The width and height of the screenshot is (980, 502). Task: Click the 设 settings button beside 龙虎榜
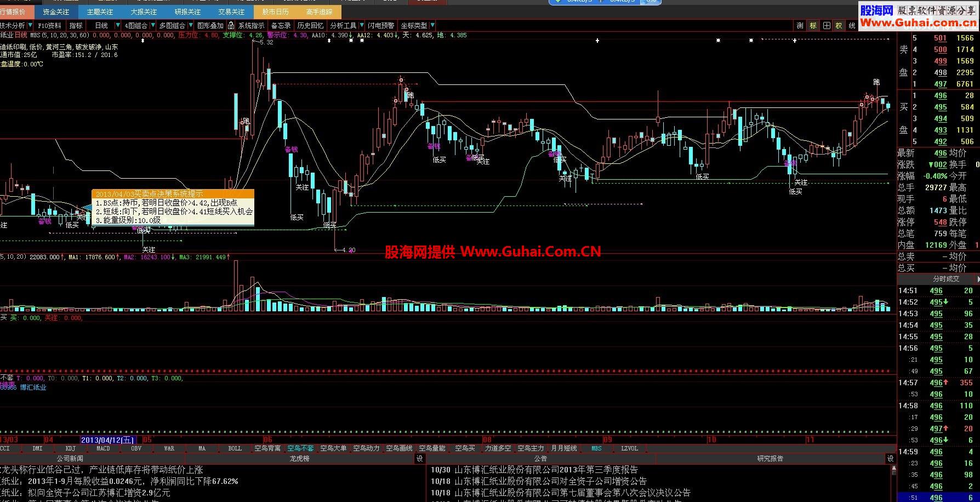point(420,459)
